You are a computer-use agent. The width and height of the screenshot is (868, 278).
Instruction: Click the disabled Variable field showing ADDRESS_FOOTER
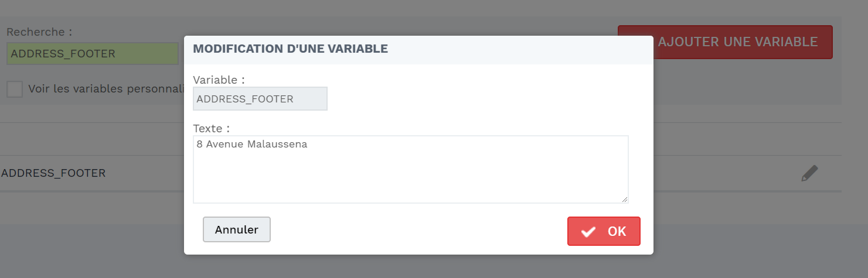tap(260, 99)
